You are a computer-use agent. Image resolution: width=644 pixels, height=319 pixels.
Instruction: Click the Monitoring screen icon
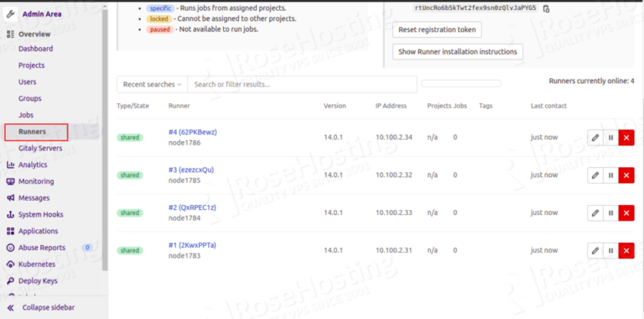[10, 181]
